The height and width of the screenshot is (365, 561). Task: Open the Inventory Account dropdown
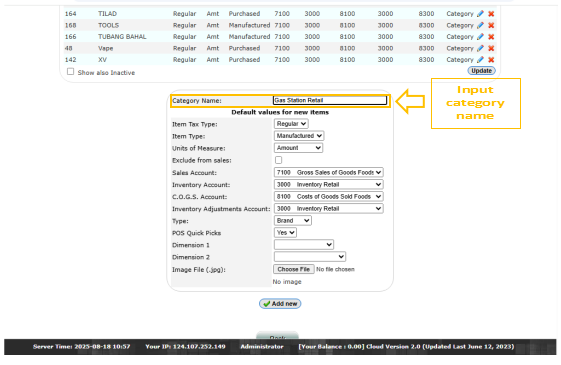[x=328, y=185]
